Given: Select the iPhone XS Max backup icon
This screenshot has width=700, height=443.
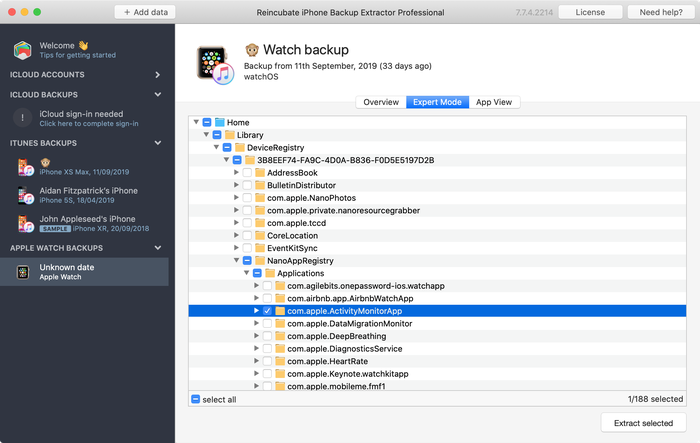Looking at the screenshot, I should point(25,167).
